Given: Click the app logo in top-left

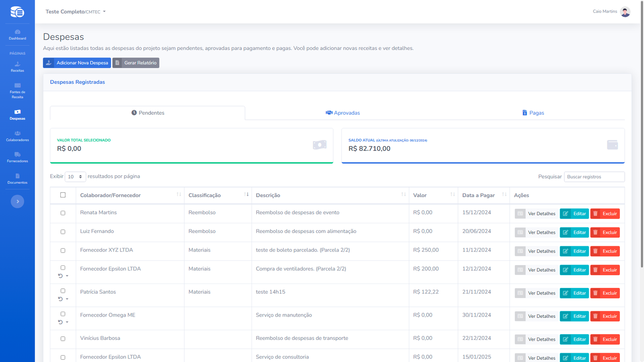Looking at the screenshot, I should (17, 12).
